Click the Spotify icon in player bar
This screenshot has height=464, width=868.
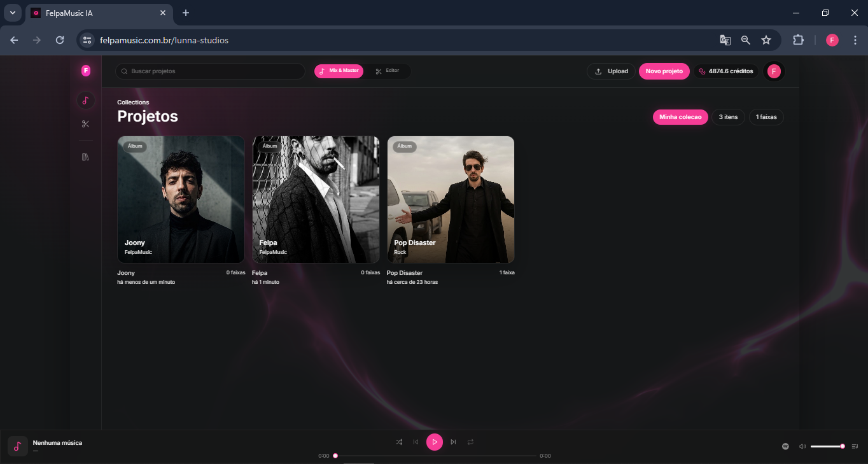click(785, 446)
